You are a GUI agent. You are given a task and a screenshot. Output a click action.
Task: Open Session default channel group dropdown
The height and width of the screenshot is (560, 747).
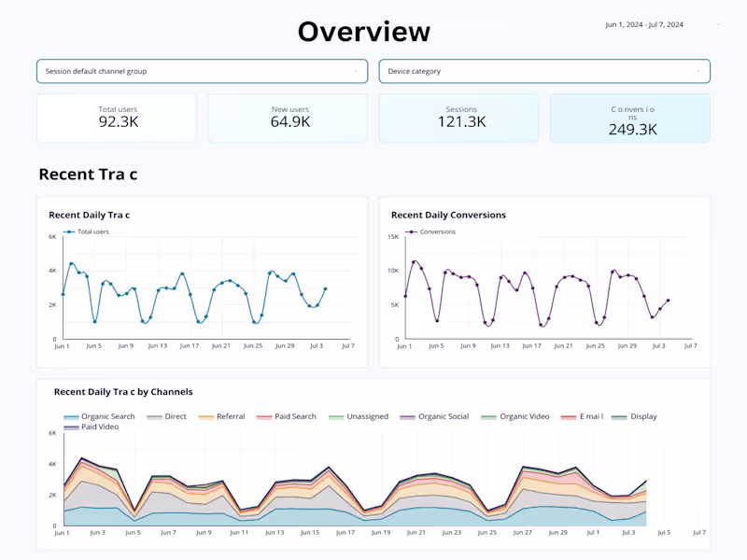tap(202, 72)
